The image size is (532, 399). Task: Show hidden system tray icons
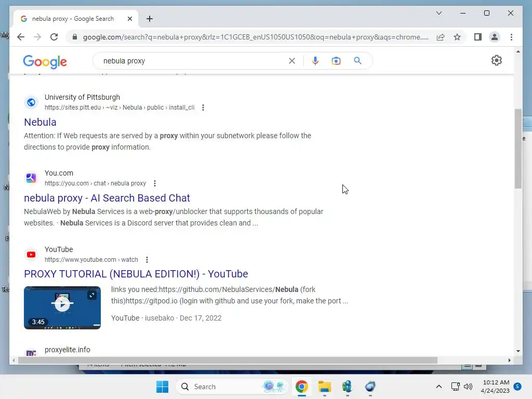(438, 387)
